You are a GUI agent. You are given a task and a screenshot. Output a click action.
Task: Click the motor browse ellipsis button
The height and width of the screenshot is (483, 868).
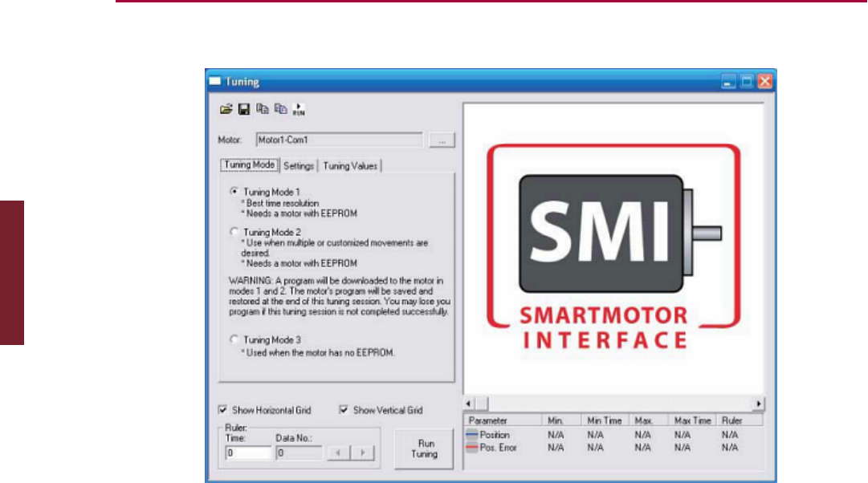442,140
